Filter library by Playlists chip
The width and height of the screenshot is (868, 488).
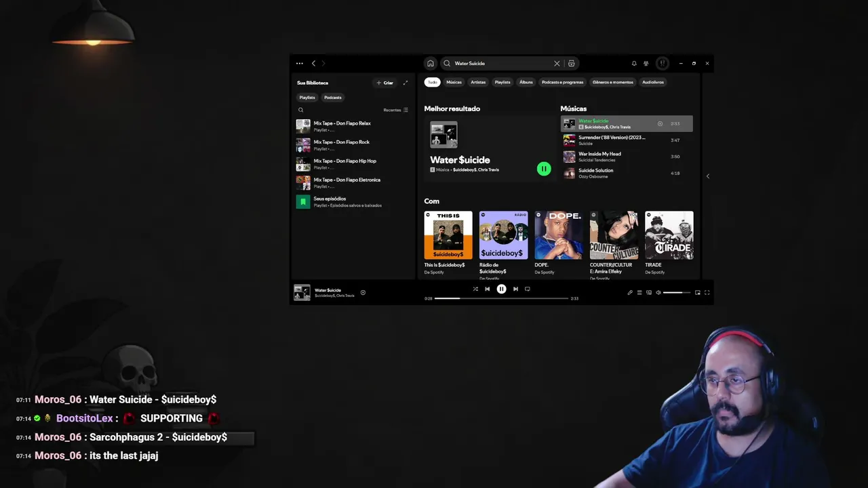(x=307, y=97)
